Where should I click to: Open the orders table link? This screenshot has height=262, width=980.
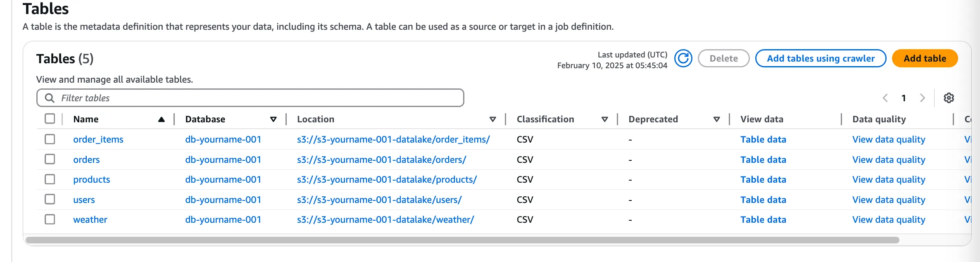pyautogui.click(x=86, y=160)
